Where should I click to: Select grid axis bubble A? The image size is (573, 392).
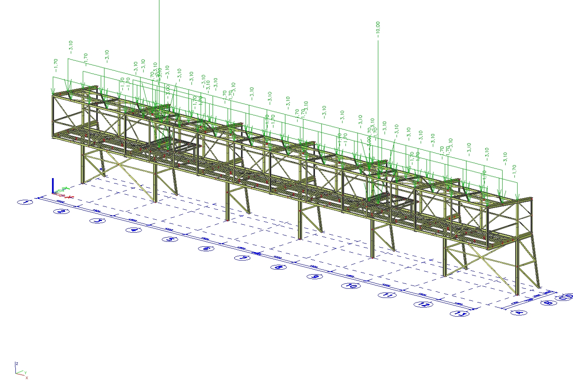(x=518, y=313)
